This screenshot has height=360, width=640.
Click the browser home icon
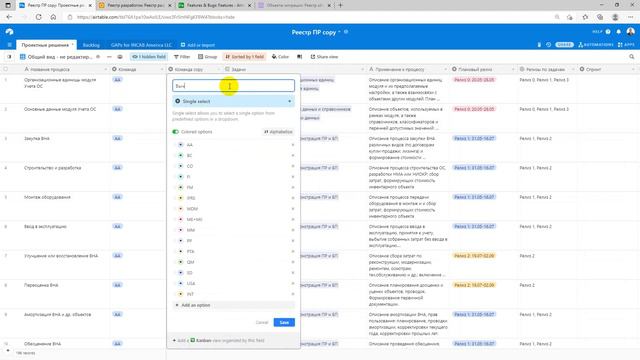(53, 17)
